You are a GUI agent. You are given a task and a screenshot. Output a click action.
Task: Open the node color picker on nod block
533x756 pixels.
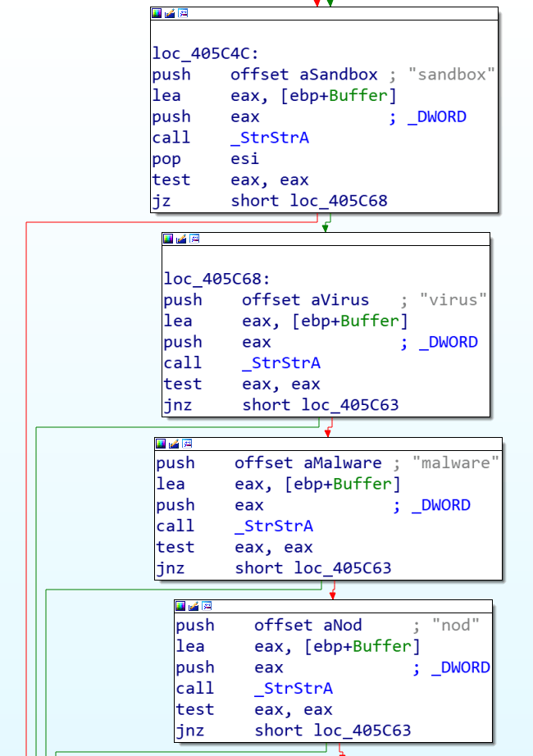[180, 605]
